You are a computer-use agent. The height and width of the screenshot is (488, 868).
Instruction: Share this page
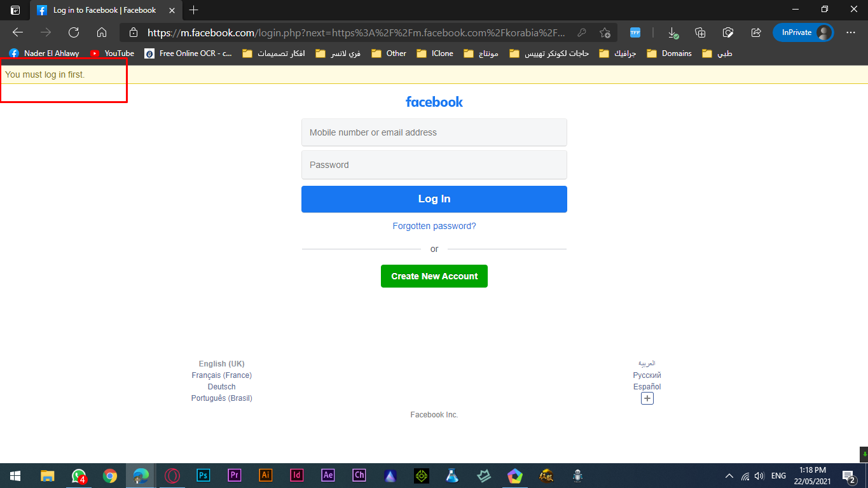click(756, 32)
